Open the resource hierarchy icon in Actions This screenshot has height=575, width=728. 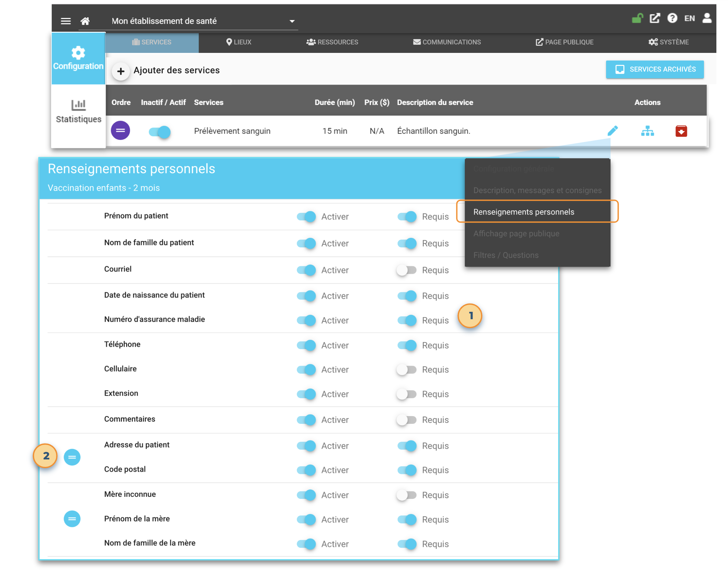coord(647,131)
